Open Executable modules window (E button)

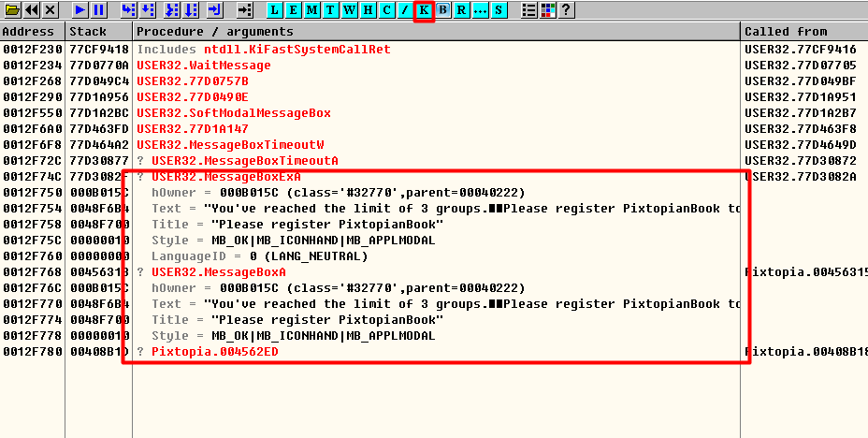click(294, 10)
